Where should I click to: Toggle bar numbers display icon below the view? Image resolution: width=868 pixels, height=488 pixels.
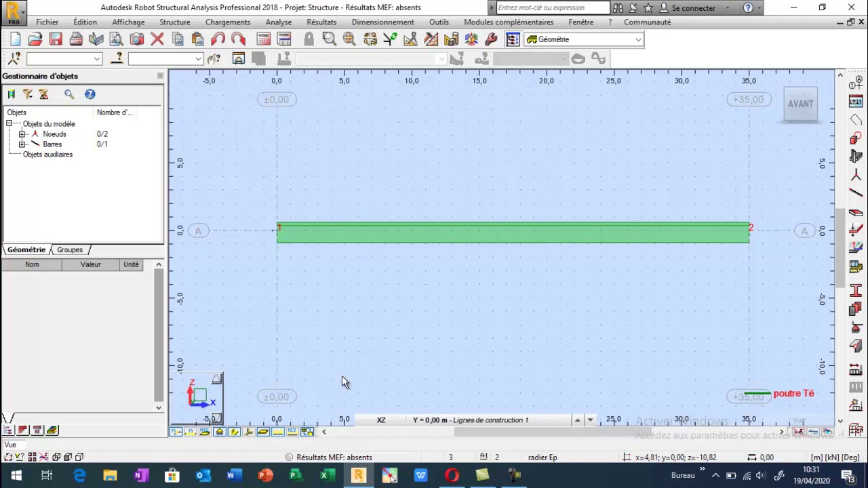tap(190, 432)
